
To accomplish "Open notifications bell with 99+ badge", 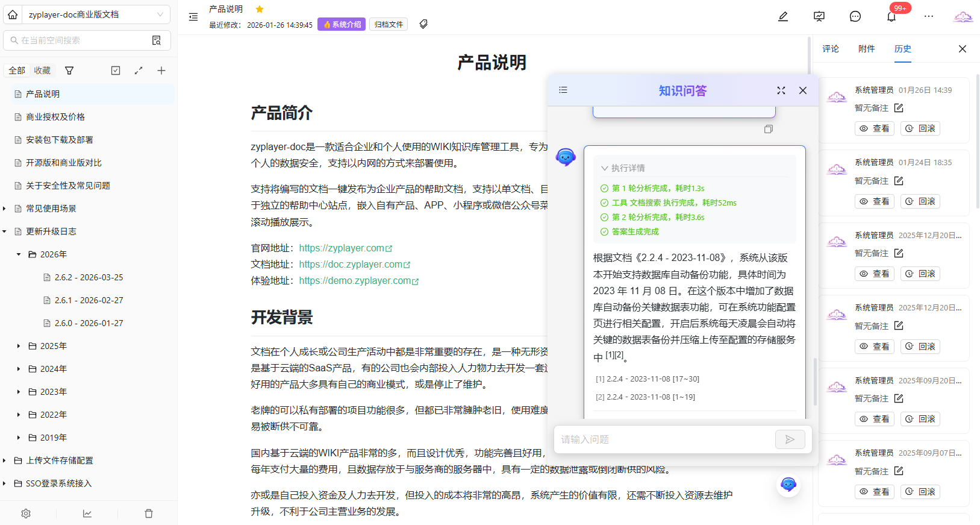I will tap(891, 16).
